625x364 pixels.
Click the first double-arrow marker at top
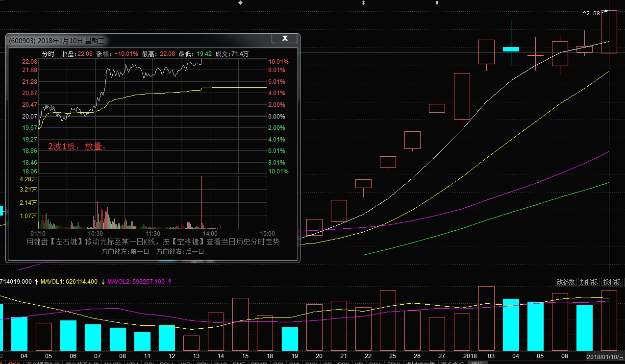tap(363, 3)
